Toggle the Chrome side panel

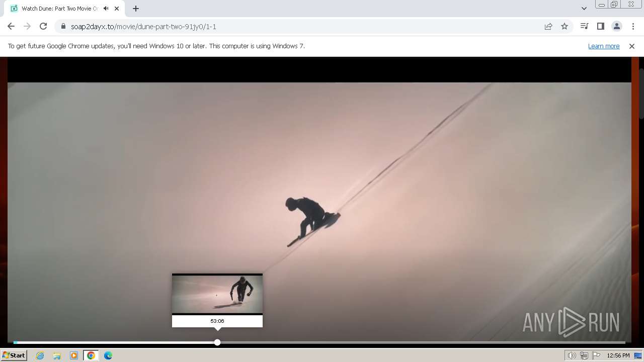pos(600,27)
